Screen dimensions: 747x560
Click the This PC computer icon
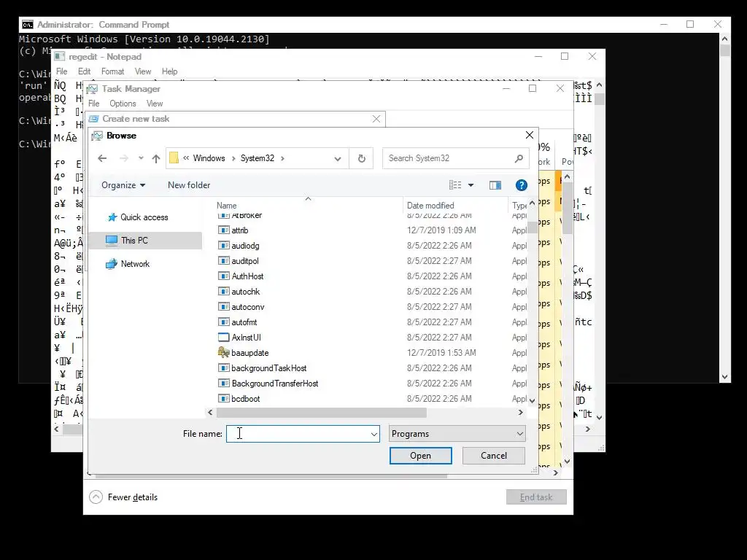pyautogui.click(x=112, y=241)
